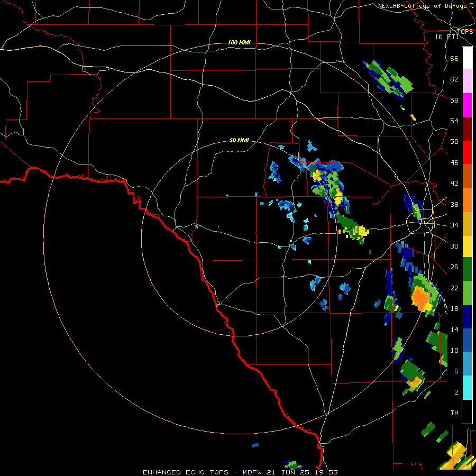Select the navy blue legend swatch

(x=467, y=317)
